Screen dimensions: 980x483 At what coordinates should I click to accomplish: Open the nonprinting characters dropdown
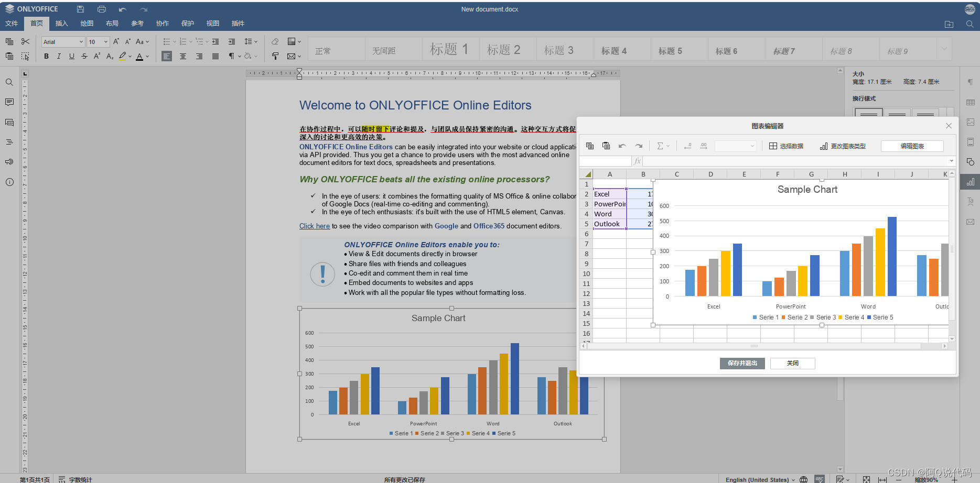(x=240, y=56)
